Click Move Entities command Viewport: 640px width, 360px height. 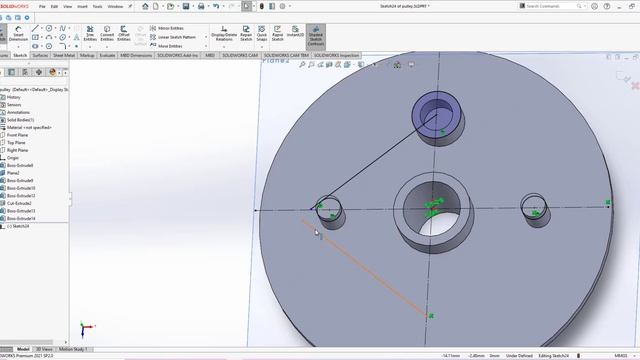pyautogui.click(x=166, y=46)
